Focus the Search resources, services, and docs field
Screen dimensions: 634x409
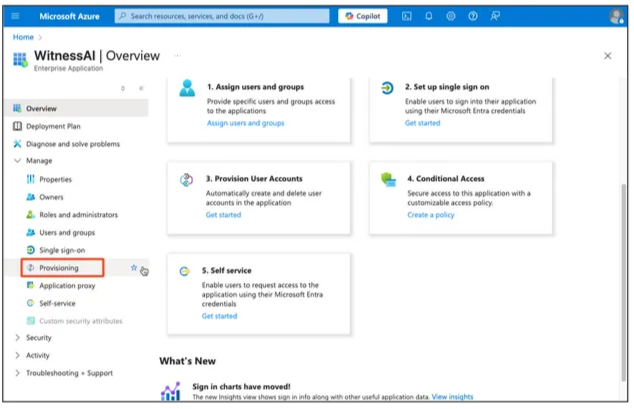click(222, 16)
